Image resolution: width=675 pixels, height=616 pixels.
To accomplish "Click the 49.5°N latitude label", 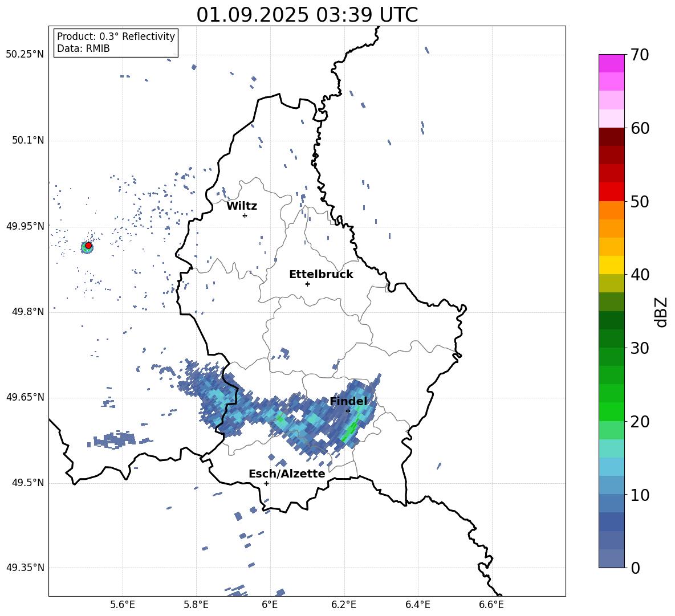I will (27, 483).
